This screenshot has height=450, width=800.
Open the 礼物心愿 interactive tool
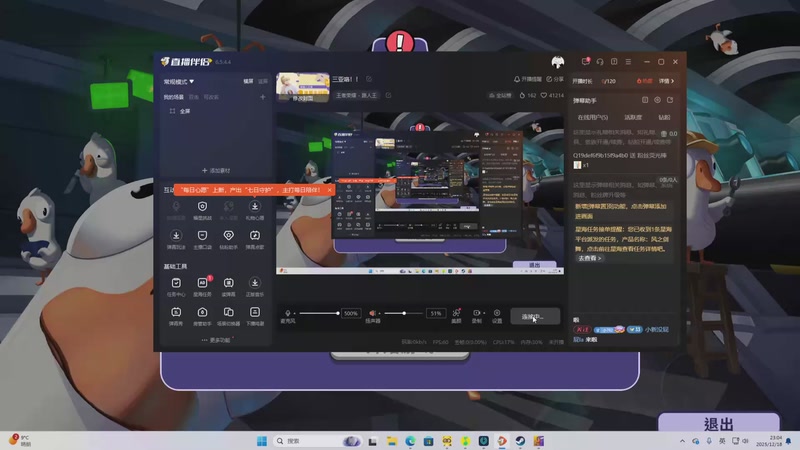pos(255,210)
